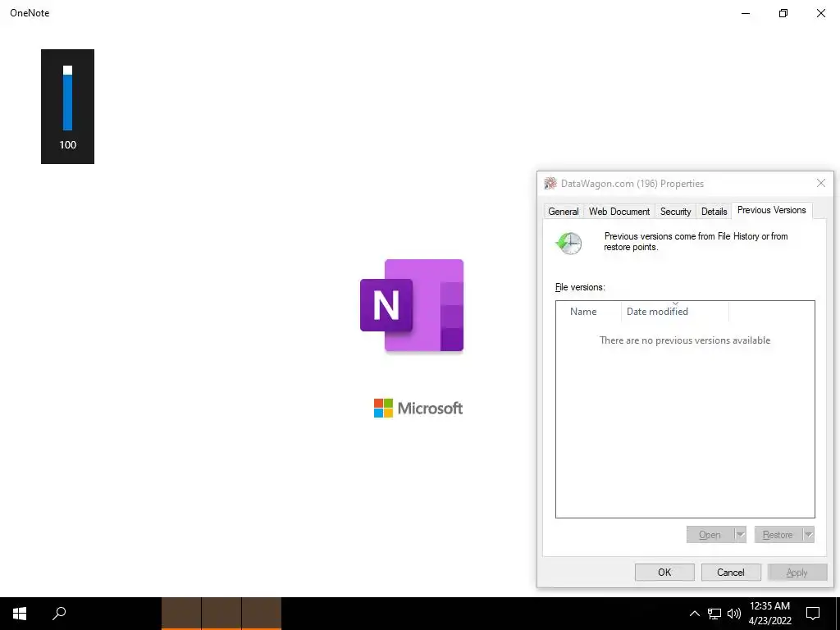Select the Previous Versions tab
This screenshot has width=840, height=630.
tap(771, 210)
